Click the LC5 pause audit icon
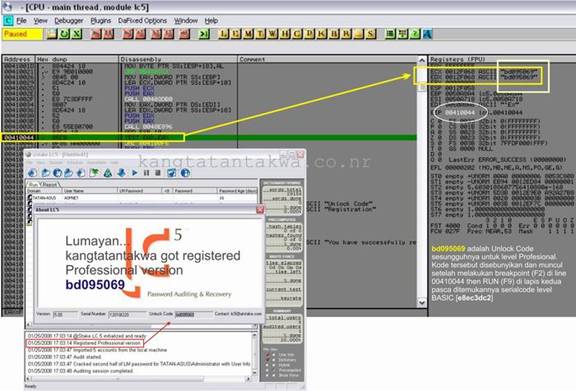 (x=146, y=173)
